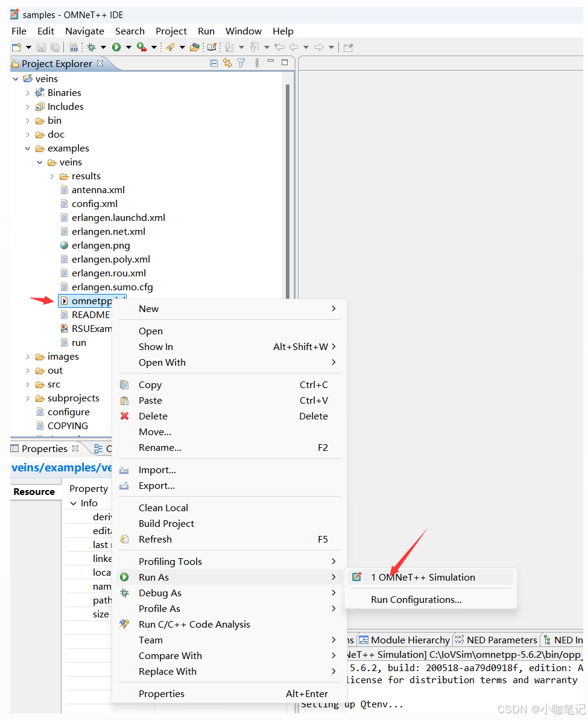Click the New wizard toolbar icon

click(x=16, y=46)
